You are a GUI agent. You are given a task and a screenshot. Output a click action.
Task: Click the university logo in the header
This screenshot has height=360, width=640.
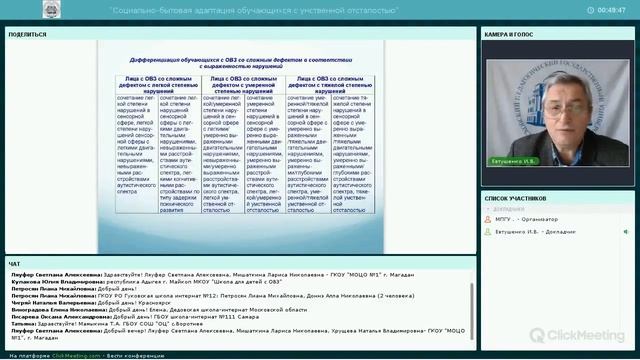pyautogui.click(x=51, y=9)
